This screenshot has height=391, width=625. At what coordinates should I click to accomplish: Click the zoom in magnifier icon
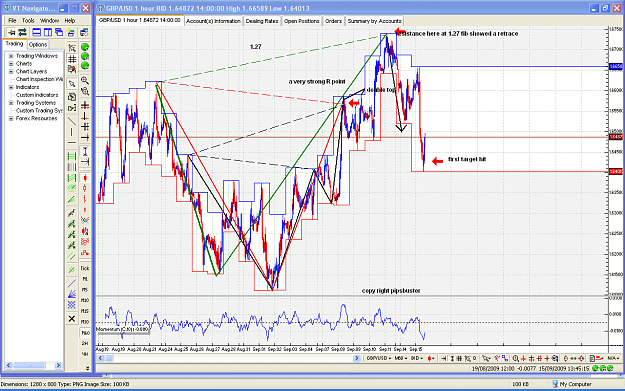[85, 80]
